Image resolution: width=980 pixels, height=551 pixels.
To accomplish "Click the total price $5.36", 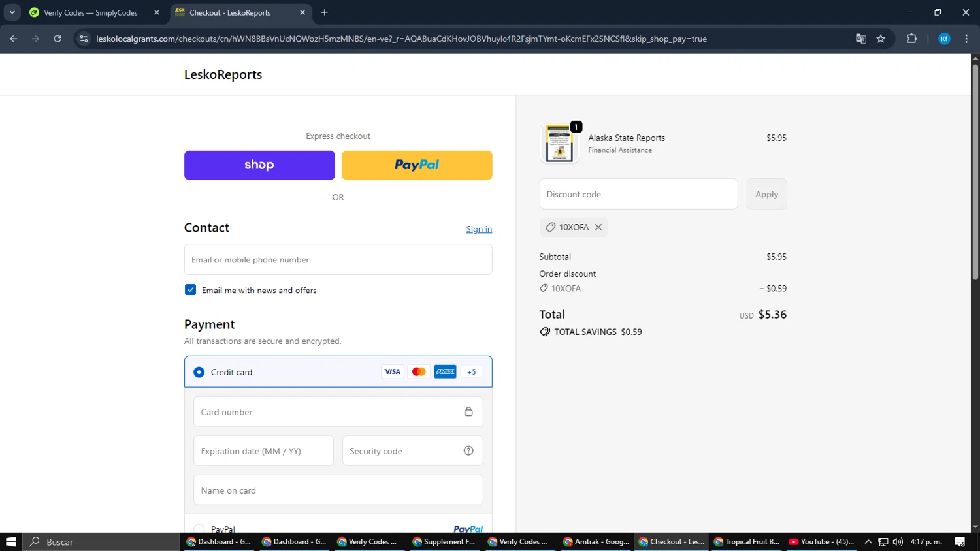I will (x=772, y=315).
